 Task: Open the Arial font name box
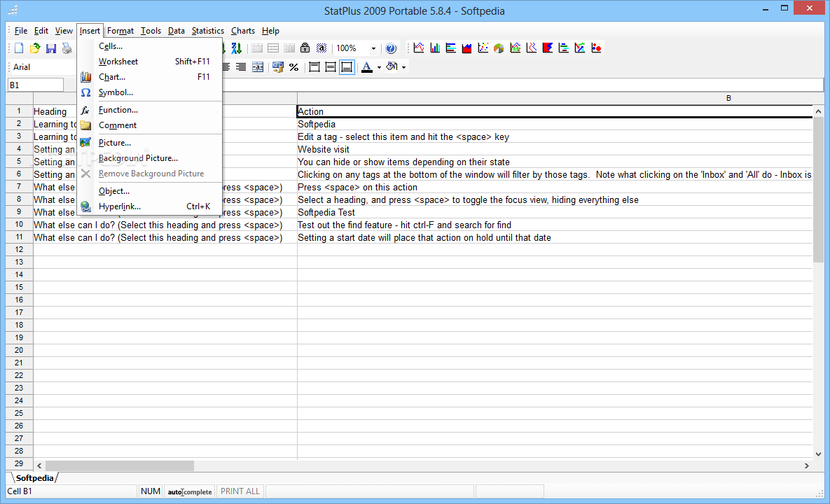[43, 67]
